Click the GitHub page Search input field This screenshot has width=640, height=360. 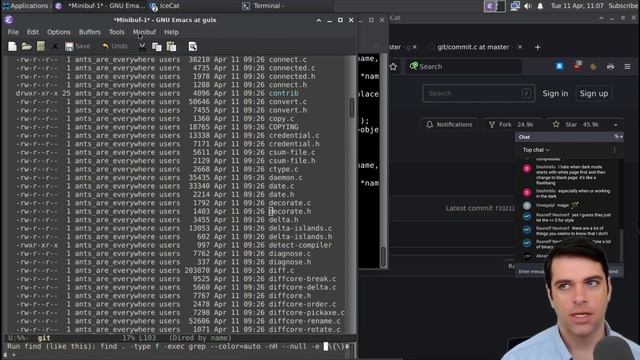click(x=478, y=93)
